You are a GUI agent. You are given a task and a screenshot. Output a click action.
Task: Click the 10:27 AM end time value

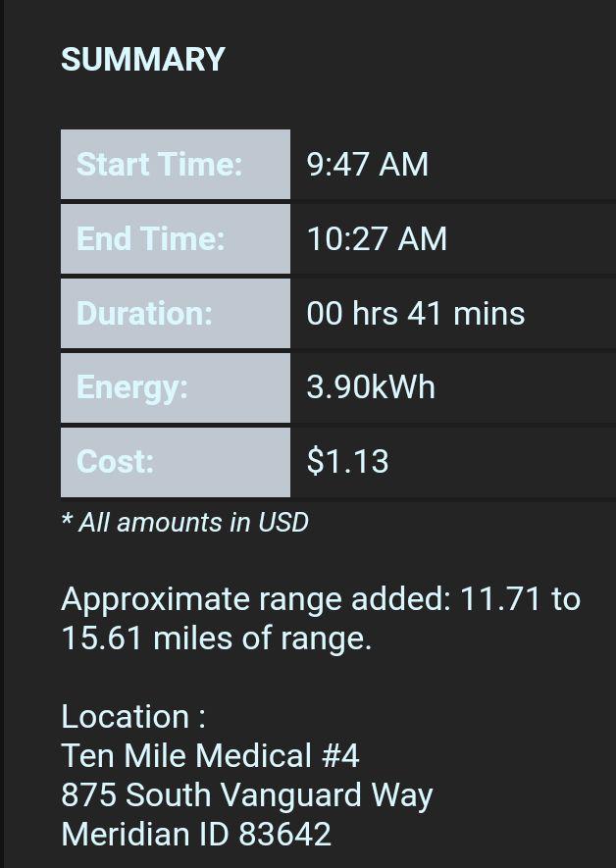pos(377,238)
